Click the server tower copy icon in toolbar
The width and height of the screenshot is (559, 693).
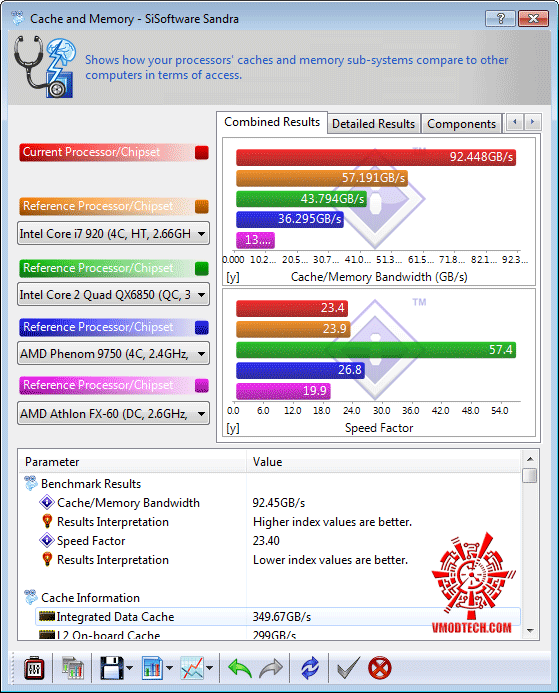72,668
